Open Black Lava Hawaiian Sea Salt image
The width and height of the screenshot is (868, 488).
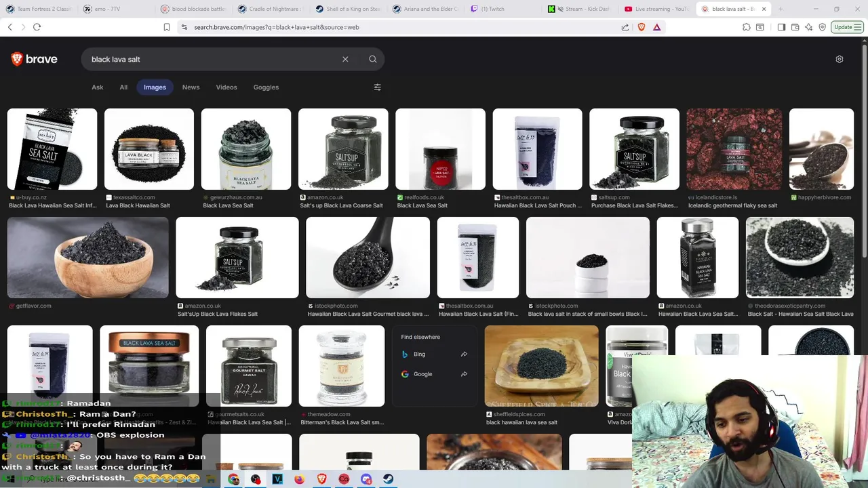click(52, 149)
